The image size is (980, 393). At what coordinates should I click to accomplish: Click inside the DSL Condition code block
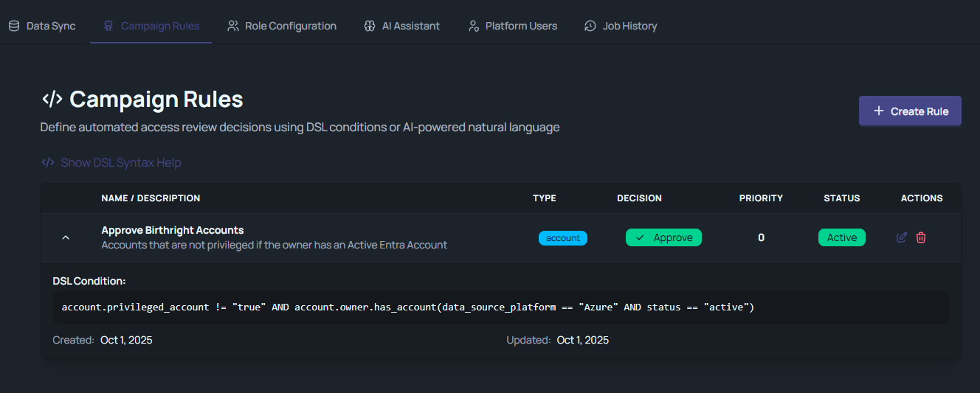point(500,307)
